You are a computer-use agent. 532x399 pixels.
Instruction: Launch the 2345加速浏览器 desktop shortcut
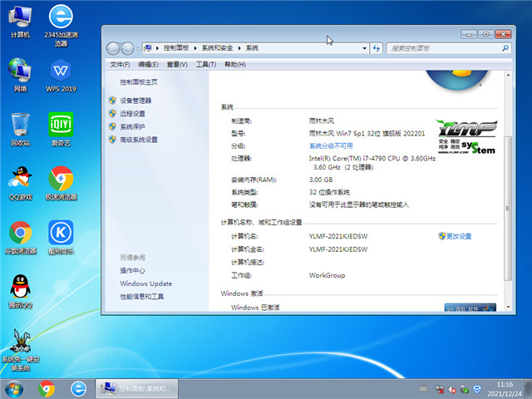[61, 25]
